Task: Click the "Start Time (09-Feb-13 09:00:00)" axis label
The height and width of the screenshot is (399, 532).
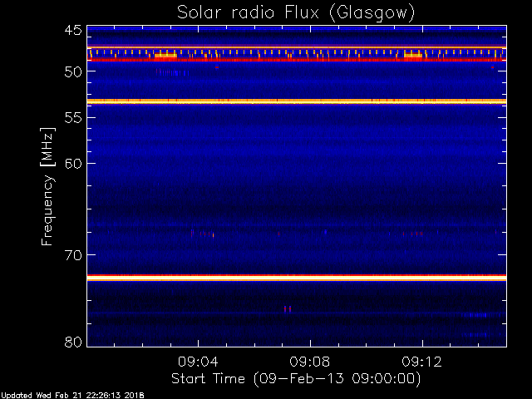Action: coord(296,379)
